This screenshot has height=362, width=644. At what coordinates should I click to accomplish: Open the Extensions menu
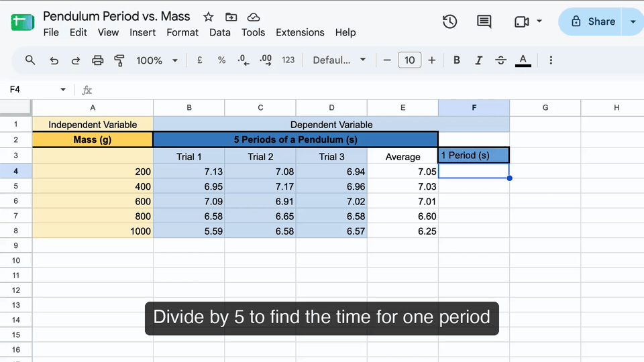click(x=300, y=32)
